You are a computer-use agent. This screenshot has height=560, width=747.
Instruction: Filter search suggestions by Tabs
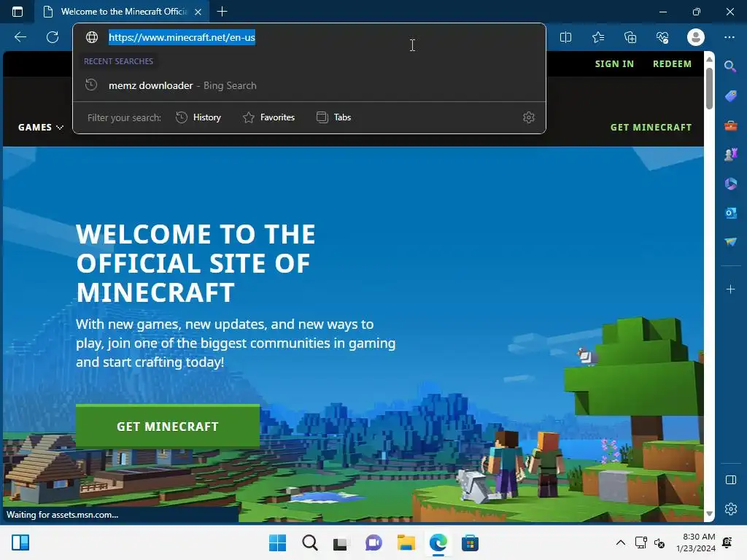click(333, 117)
